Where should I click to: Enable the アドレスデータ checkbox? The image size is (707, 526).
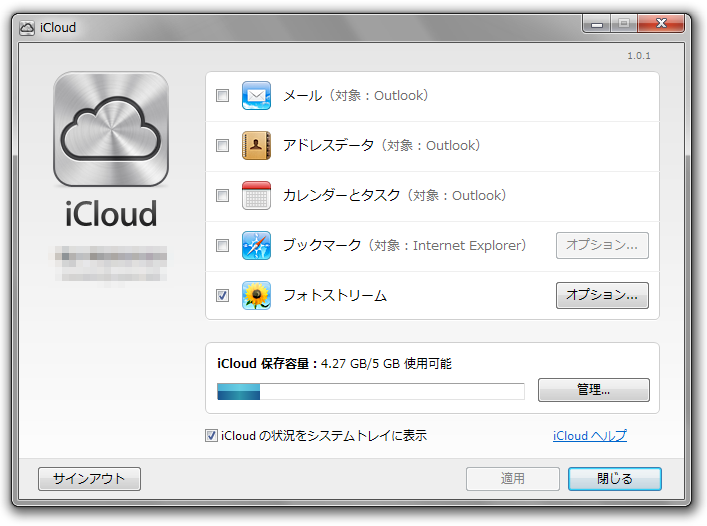click(223, 146)
